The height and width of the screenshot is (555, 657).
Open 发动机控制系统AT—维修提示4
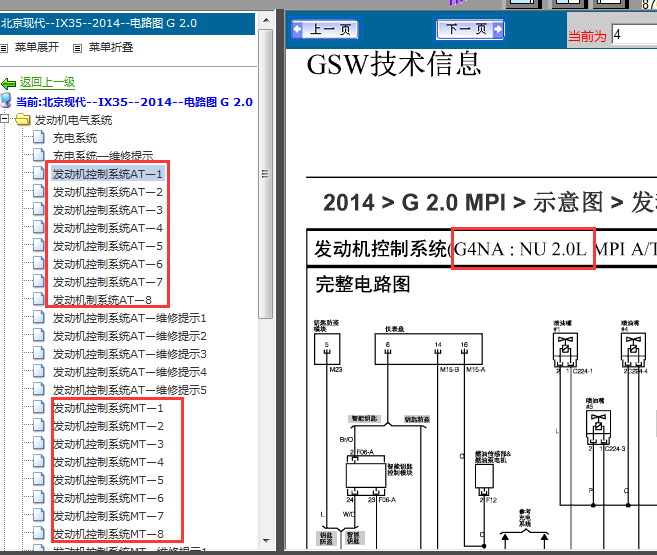tap(129, 372)
